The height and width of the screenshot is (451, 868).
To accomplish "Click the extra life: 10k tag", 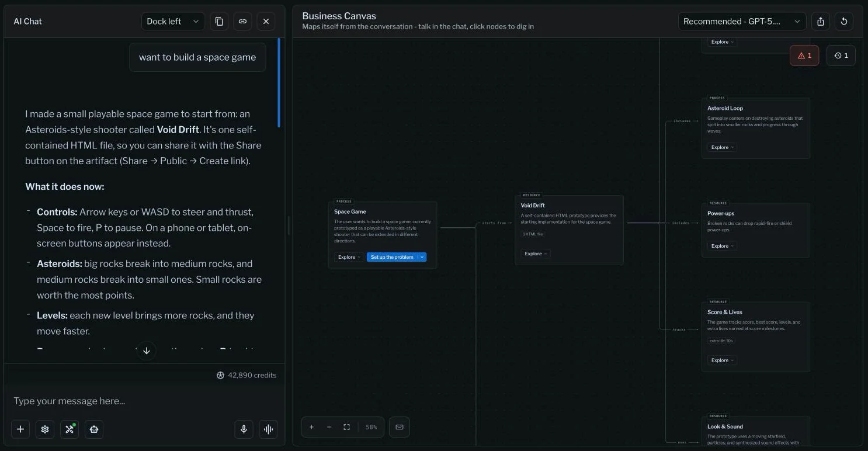I will 721,341.
